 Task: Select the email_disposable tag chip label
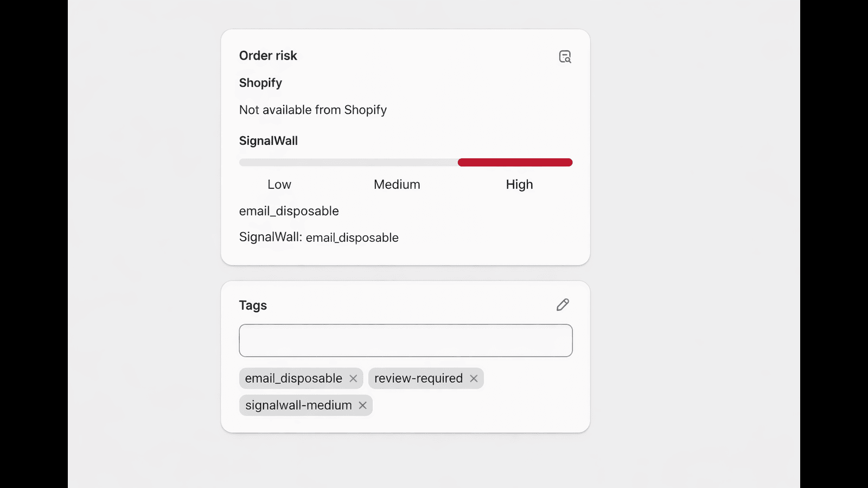(293, 378)
